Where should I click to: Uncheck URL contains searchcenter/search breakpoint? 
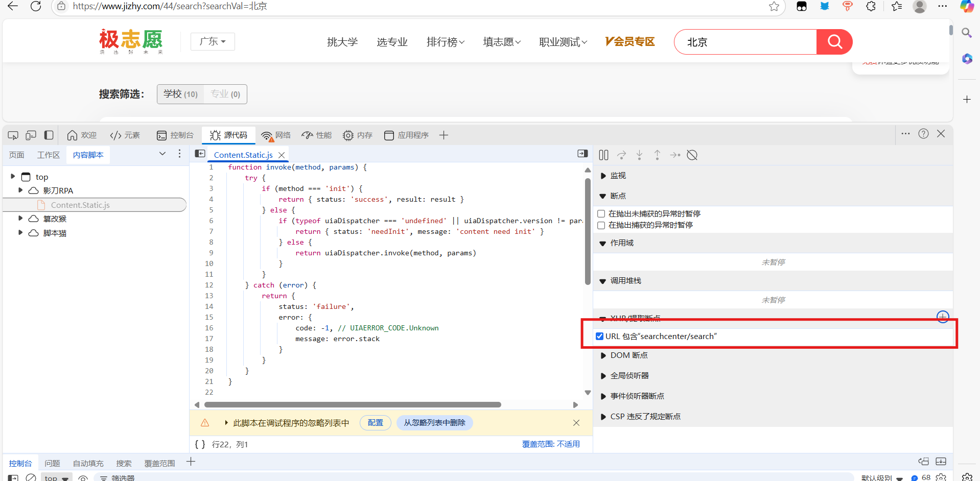pyautogui.click(x=600, y=336)
